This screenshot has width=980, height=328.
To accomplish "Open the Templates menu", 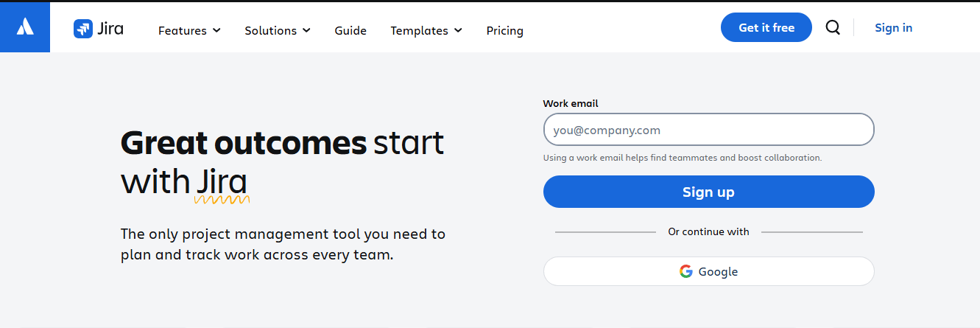I will [426, 30].
